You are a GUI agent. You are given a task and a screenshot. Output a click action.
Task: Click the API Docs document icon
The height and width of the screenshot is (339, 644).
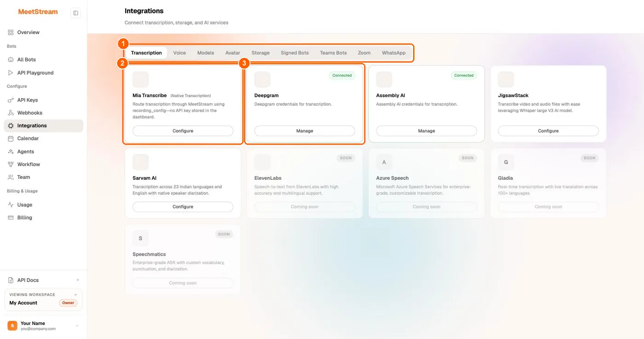(x=11, y=280)
